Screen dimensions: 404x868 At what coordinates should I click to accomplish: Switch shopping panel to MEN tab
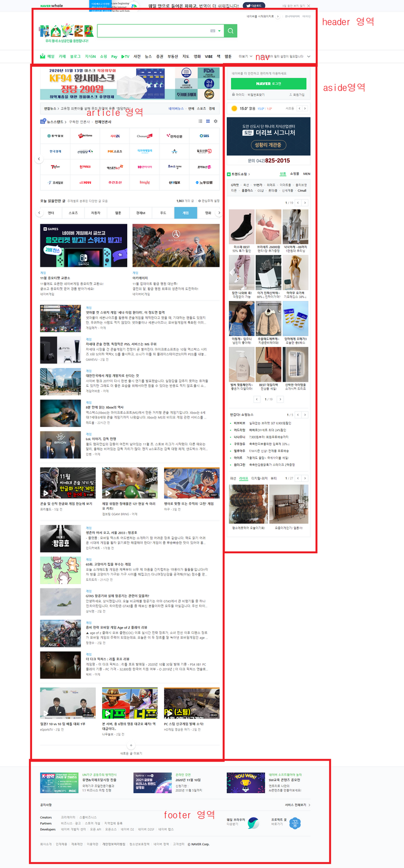307,174
